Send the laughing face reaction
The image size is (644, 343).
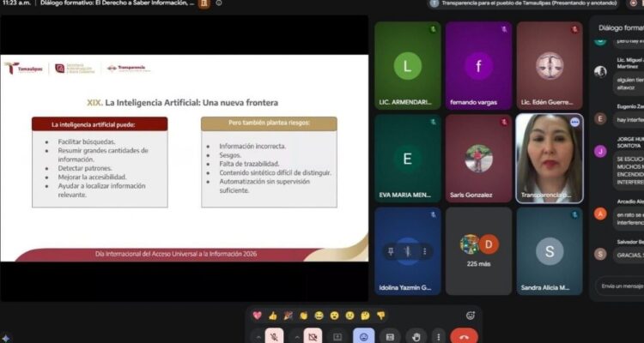click(319, 316)
